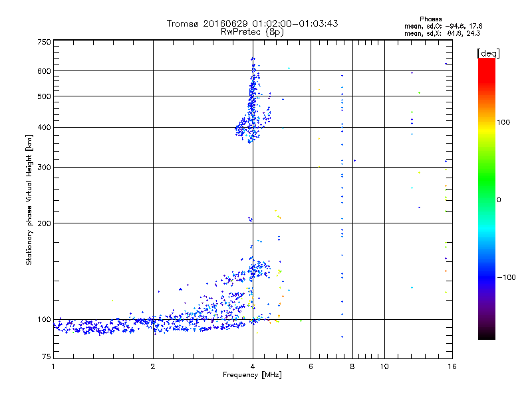The image size is (532, 399).
Task: Click the y-axis tick label '300'
Action: point(44,168)
